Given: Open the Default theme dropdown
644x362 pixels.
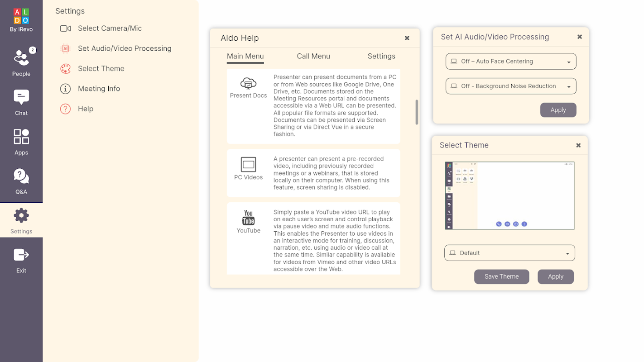Looking at the screenshot, I should coord(509,253).
